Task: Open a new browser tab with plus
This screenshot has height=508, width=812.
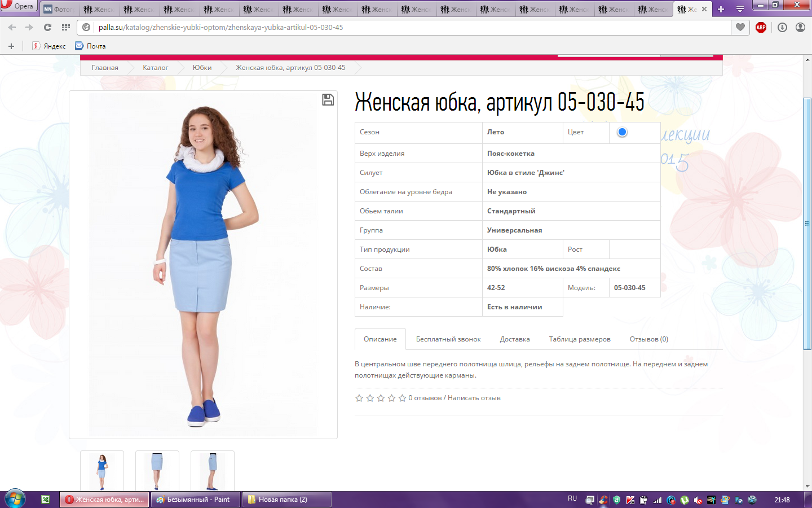Action: (721, 9)
